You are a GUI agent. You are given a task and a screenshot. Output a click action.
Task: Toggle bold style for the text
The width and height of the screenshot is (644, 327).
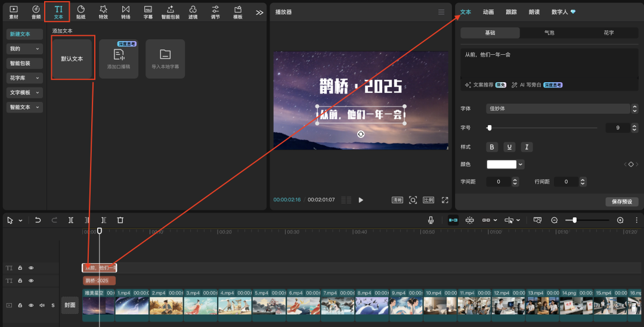pyautogui.click(x=492, y=147)
